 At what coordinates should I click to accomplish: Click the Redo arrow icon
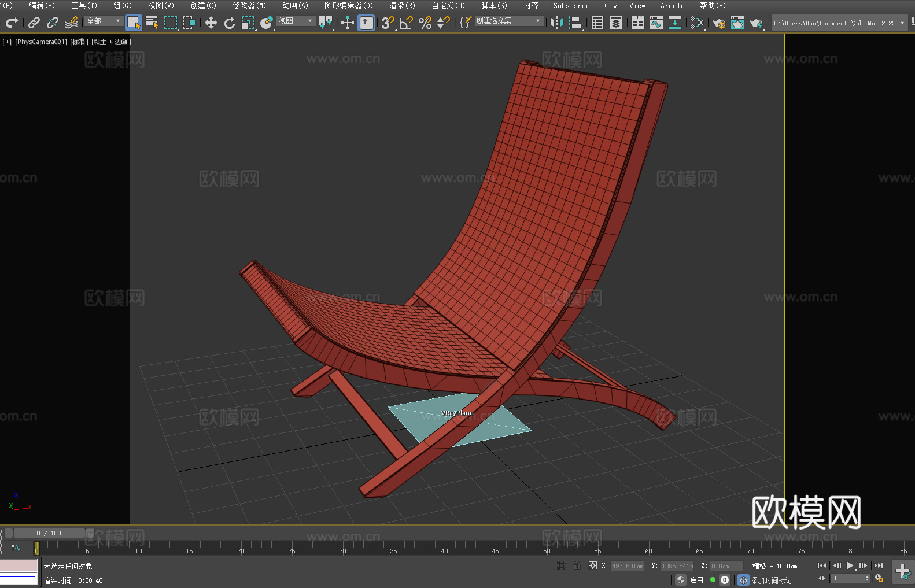[12, 23]
